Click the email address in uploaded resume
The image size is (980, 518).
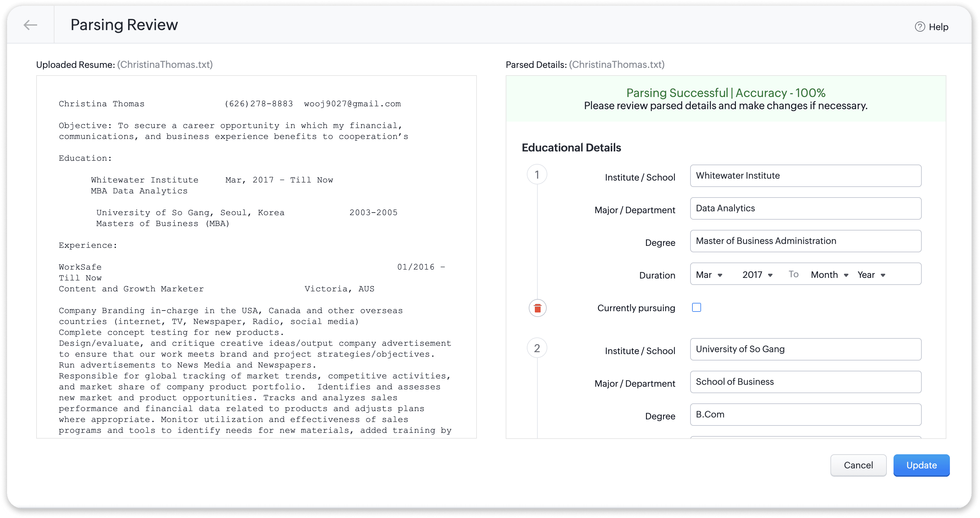point(352,104)
